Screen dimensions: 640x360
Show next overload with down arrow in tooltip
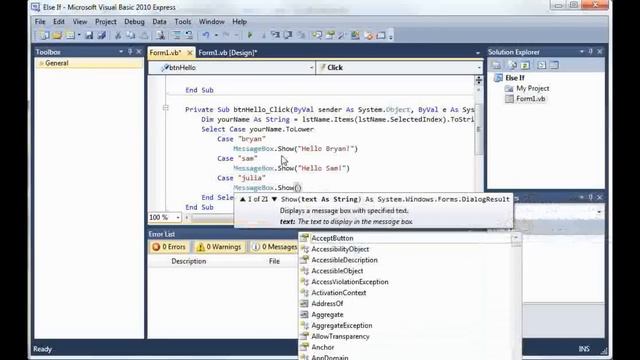(274, 199)
